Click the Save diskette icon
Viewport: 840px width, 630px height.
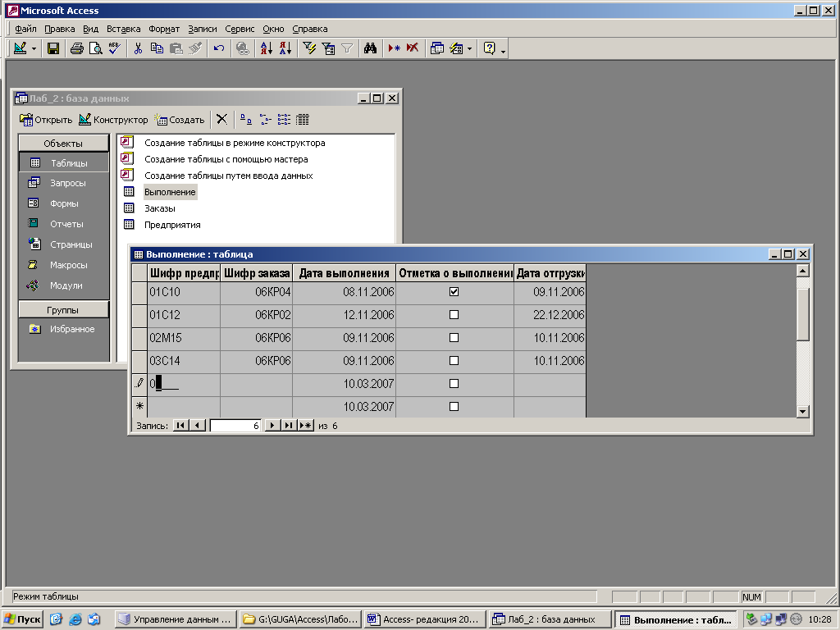click(53, 48)
